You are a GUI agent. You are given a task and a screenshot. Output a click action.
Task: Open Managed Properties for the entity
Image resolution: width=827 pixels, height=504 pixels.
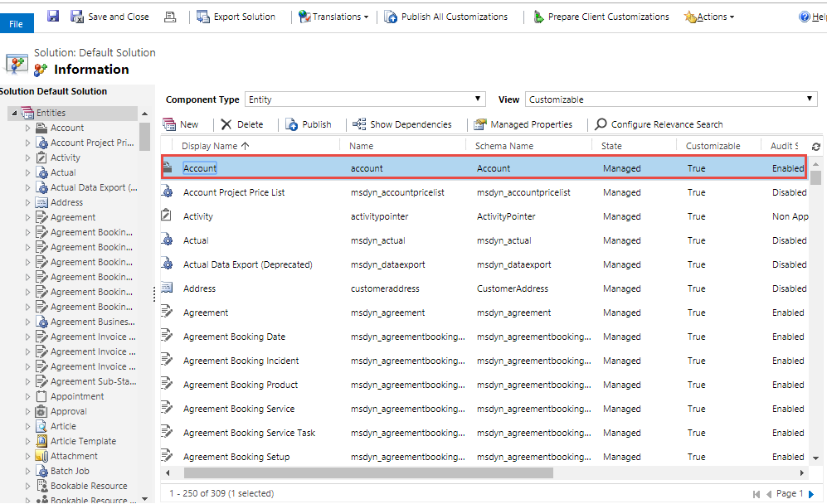[x=523, y=124]
